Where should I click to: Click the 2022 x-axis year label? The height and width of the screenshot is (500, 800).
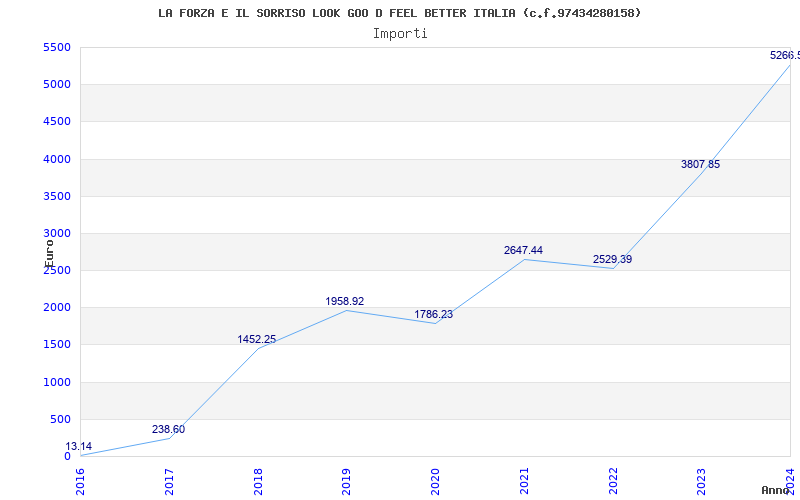pyautogui.click(x=613, y=481)
